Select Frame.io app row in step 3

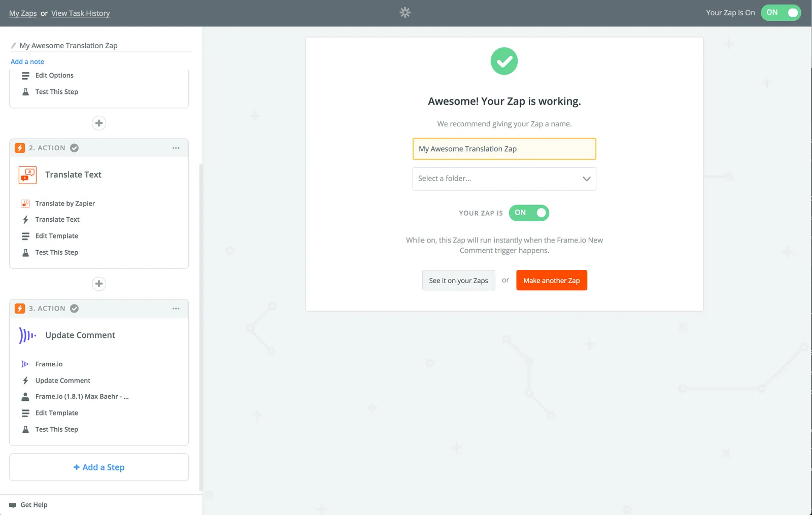click(49, 364)
